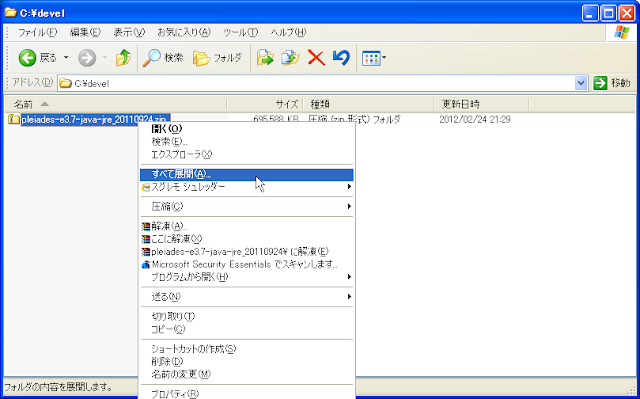Expand the プログラムから開く(H) submenu

tap(247, 277)
